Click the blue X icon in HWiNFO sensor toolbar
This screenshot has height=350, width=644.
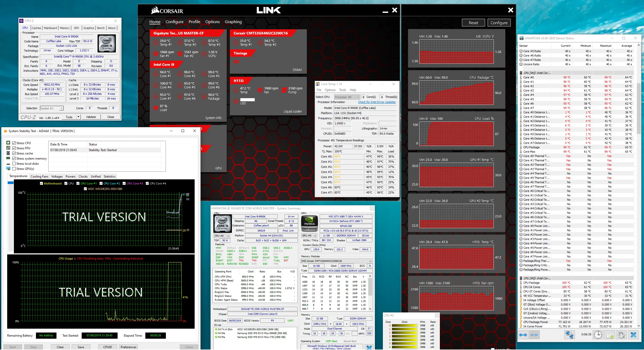point(633,335)
